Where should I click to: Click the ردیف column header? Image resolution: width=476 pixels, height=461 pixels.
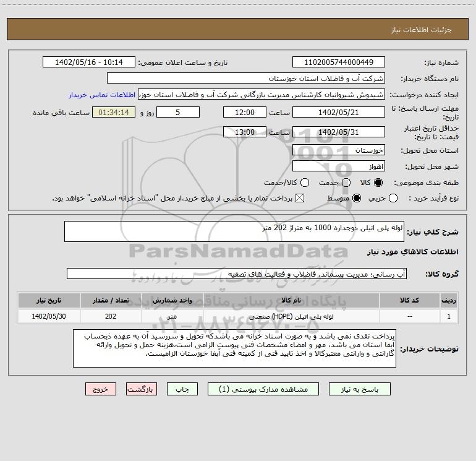pyautogui.click(x=449, y=301)
